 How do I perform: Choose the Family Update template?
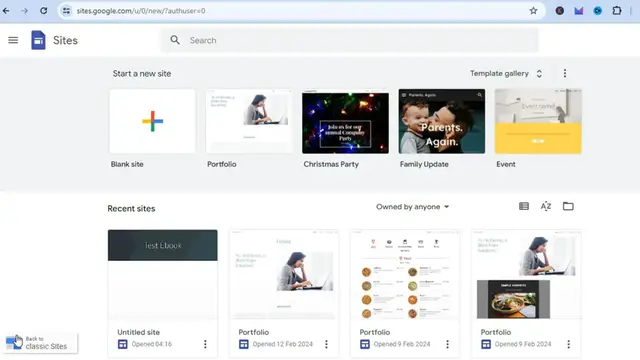pyautogui.click(x=442, y=121)
